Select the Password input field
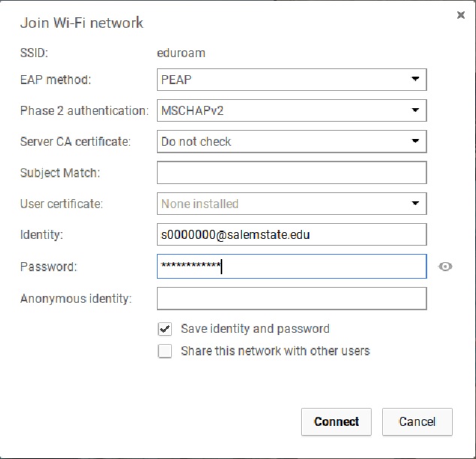Screen dimensions: 476x459 pyautogui.click(x=292, y=267)
